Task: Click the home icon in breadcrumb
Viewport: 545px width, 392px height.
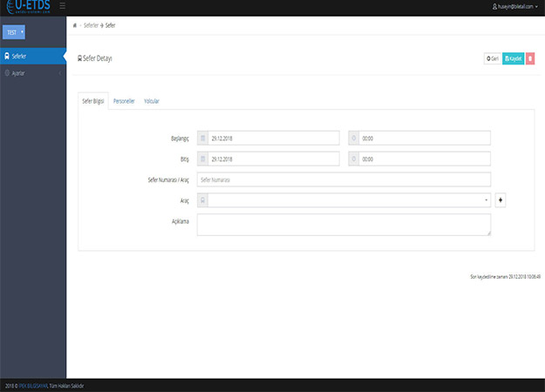Action: pyautogui.click(x=75, y=25)
